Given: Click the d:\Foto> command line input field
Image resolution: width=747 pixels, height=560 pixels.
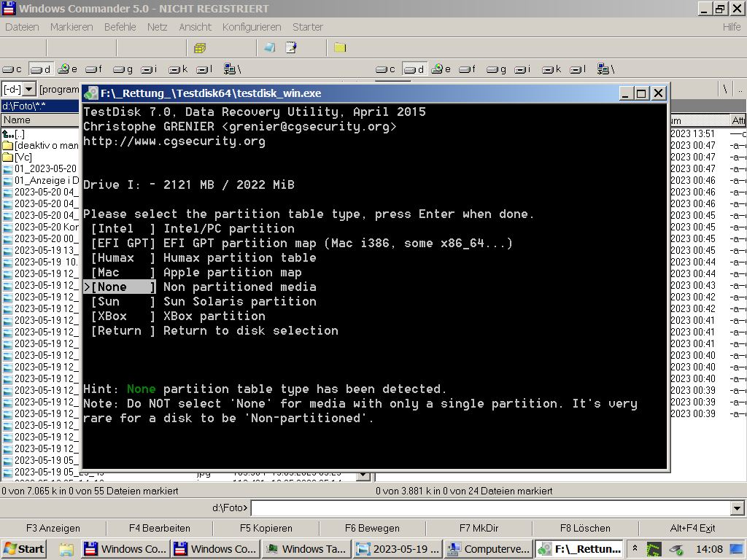Looking at the screenshot, I should coord(491,508).
